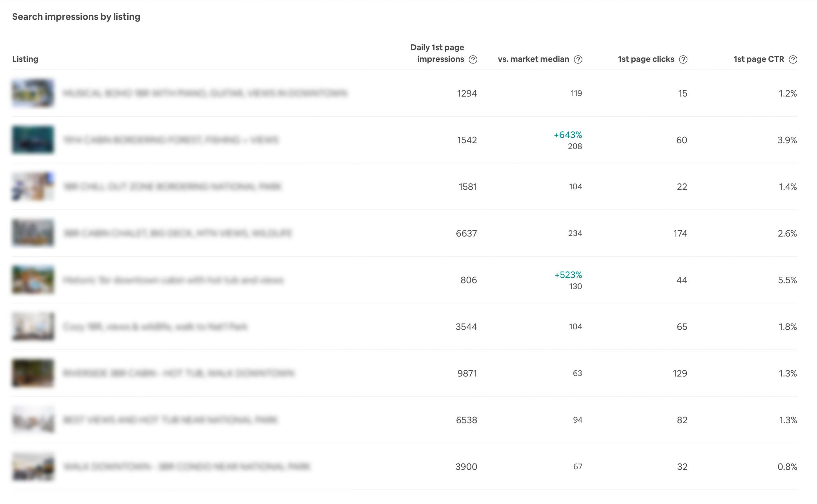The image size is (817, 504).
Task: Click the vs. market median column header
Action: click(x=533, y=59)
